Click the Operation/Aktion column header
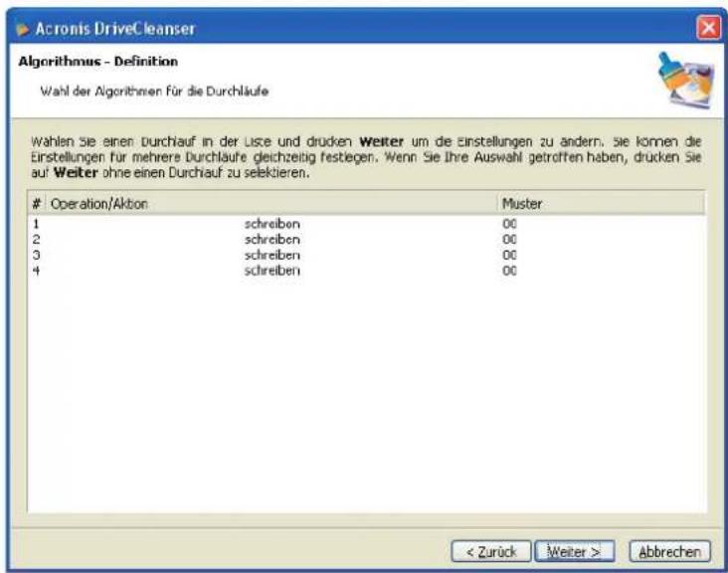This screenshot has height=573, width=728. pyautogui.click(x=272, y=203)
